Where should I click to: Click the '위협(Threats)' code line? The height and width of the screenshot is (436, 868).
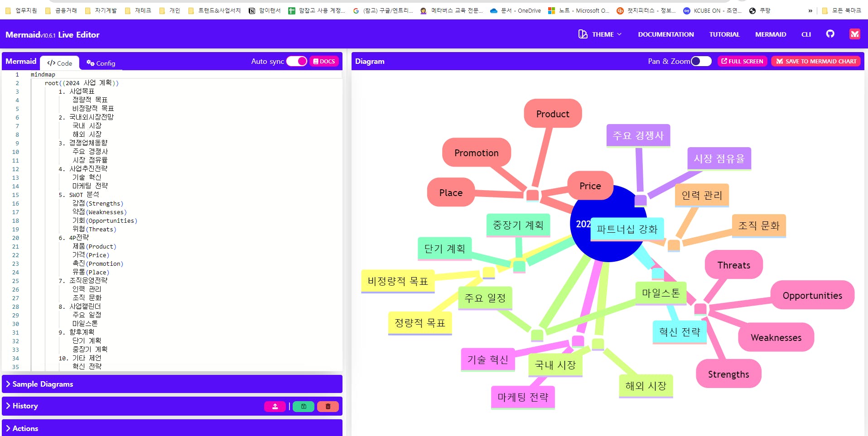[94, 229]
